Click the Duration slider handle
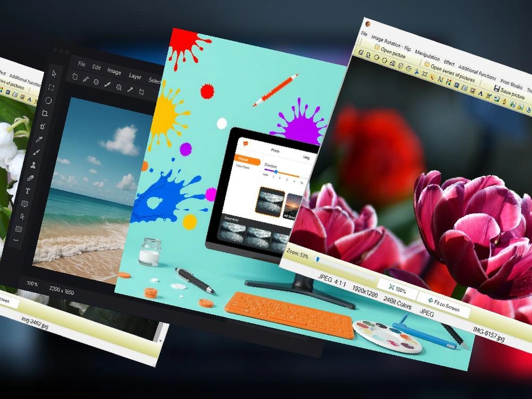The height and width of the screenshot is (399, 532). coord(276,172)
